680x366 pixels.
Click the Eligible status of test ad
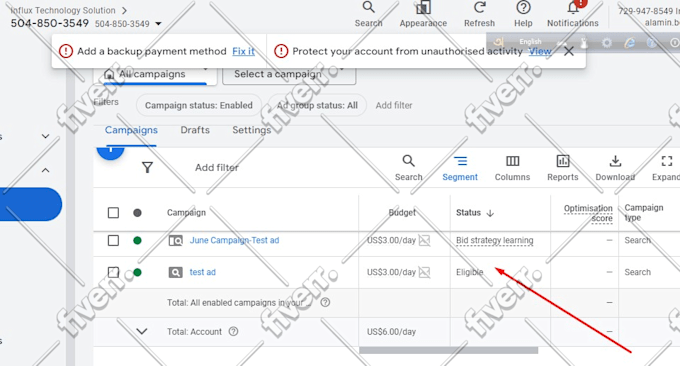(x=469, y=272)
